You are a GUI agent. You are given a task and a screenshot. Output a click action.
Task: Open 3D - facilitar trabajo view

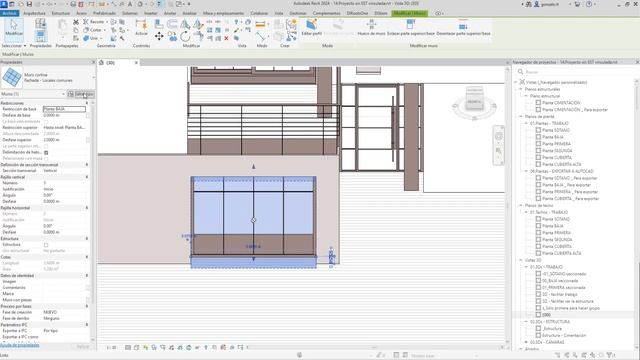[x=556, y=294]
